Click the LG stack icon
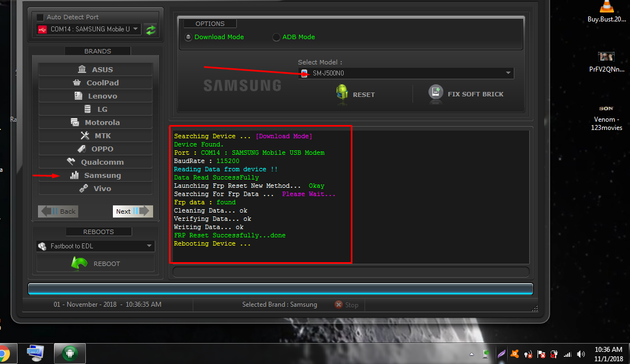Viewport: 630px width, 364px height. [x=88, y=109]
